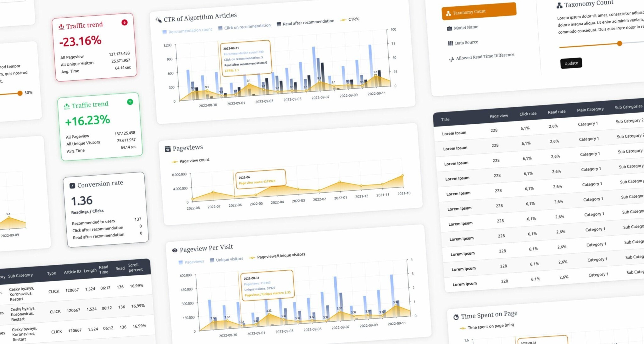Click the -23.16% traffic value
Screen dimensions: 644x344
click(80, 41)
